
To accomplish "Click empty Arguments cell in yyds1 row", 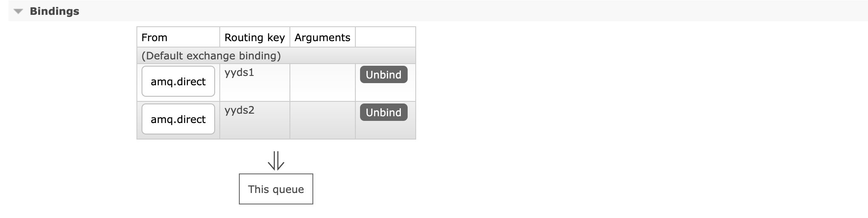I will pyautogui.click(x=322, y=82).
